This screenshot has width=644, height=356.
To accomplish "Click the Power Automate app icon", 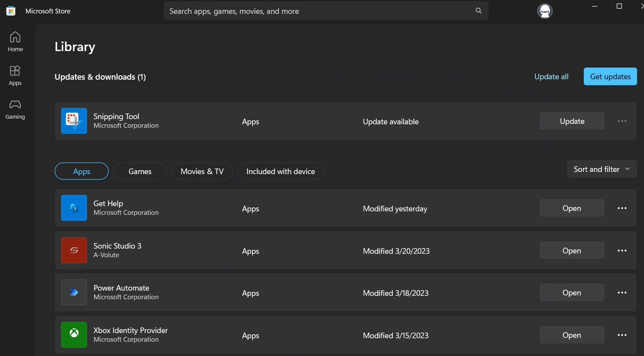I will (x=74, y=292).
